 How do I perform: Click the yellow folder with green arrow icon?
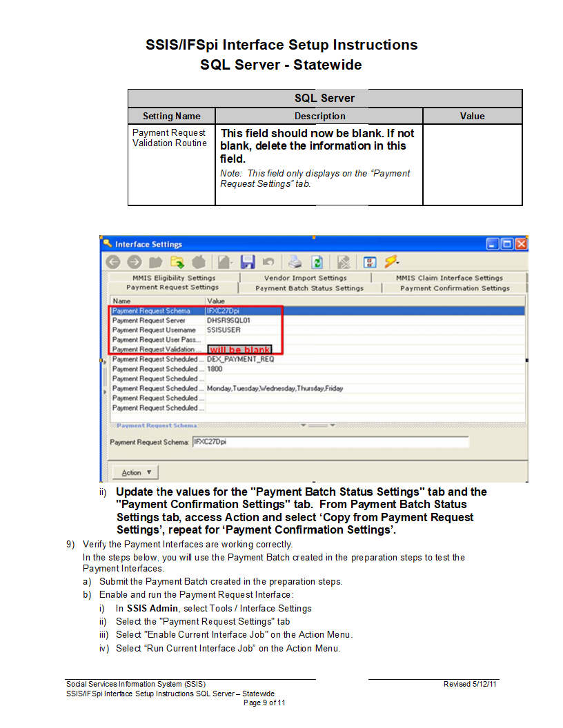coord(177,263)
